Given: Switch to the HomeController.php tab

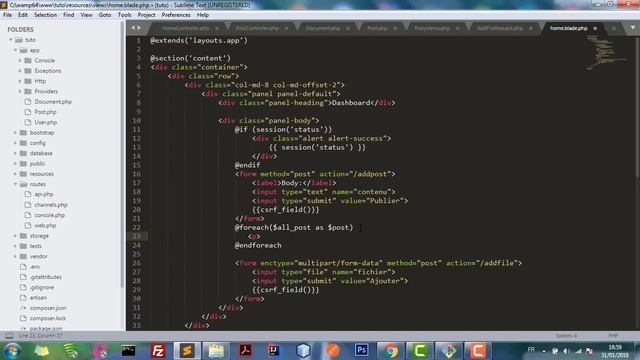Looking at the screenshot, I should pyautogui.click(x=186, y=28).
